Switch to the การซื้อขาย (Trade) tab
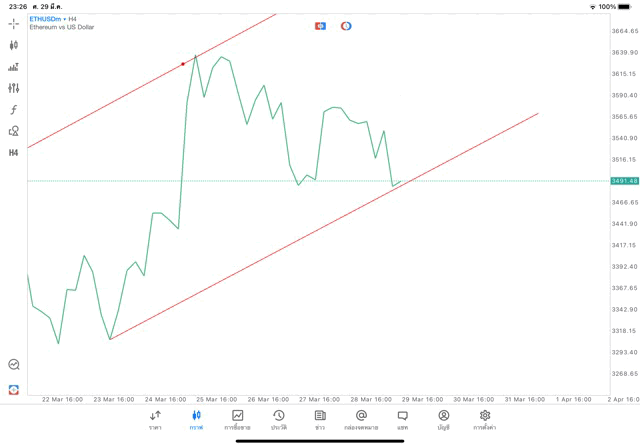The width and height of the screenshot is (640, 447). tap(237, 420)
